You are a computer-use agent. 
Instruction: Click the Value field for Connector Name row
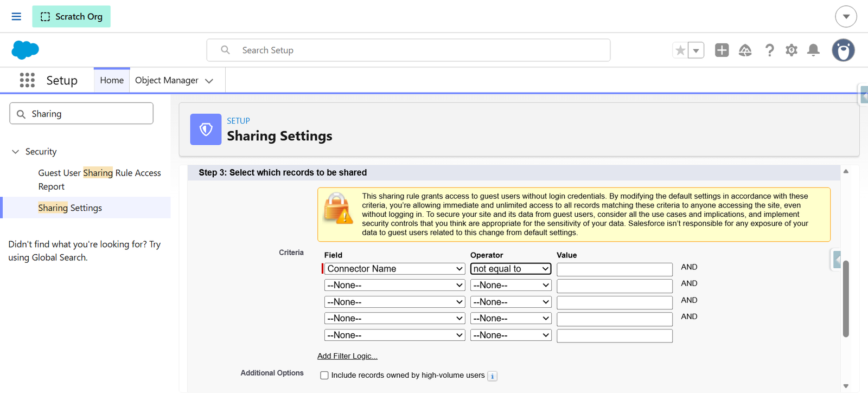[615, 269]
